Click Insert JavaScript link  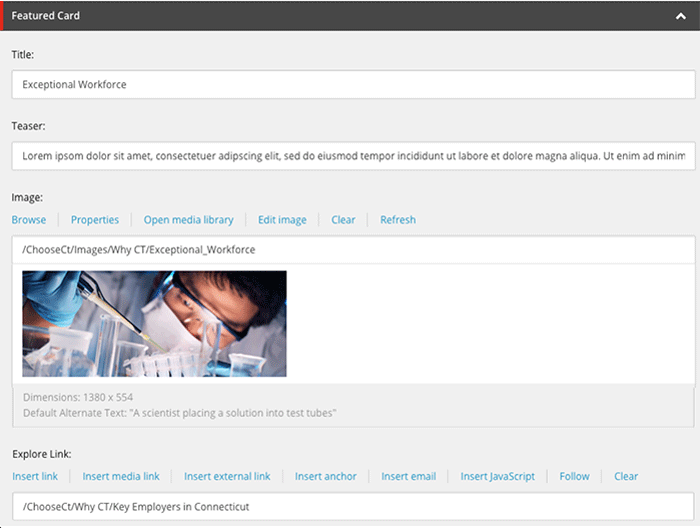[497, 477]
